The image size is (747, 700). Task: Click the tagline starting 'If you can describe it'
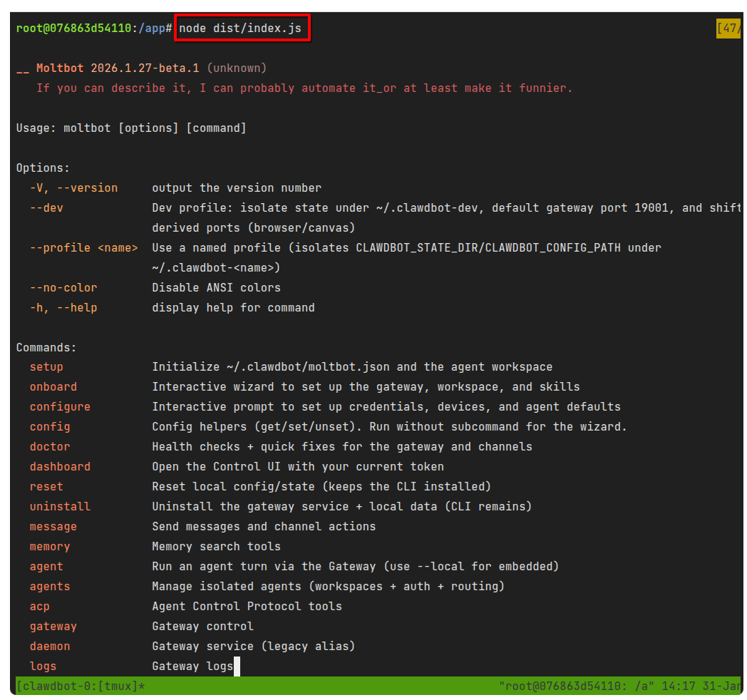(304, 88)
